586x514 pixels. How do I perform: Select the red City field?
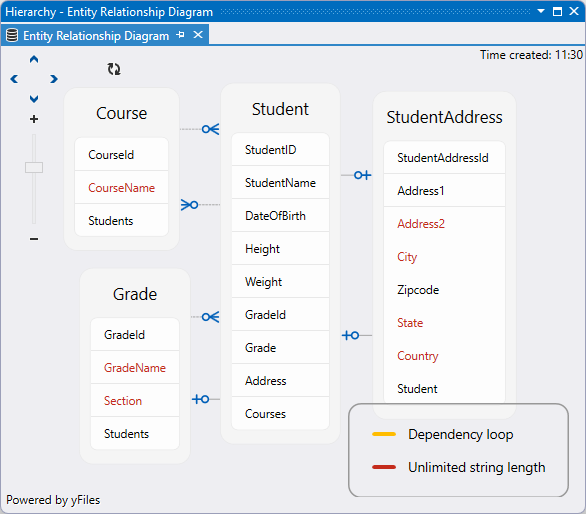(x=444, y=257)
